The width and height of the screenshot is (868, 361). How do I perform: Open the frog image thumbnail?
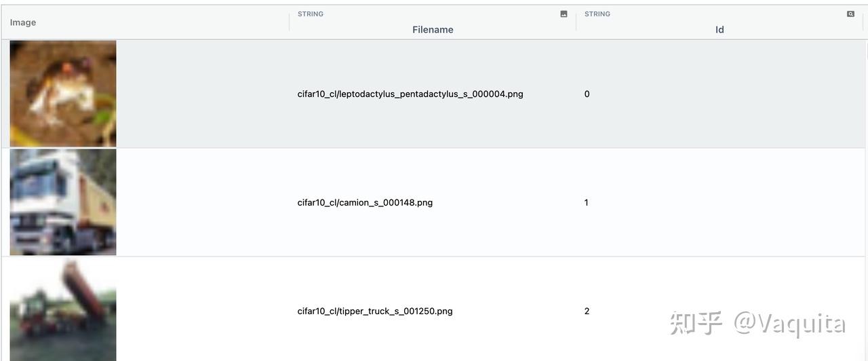pos(63,94)
